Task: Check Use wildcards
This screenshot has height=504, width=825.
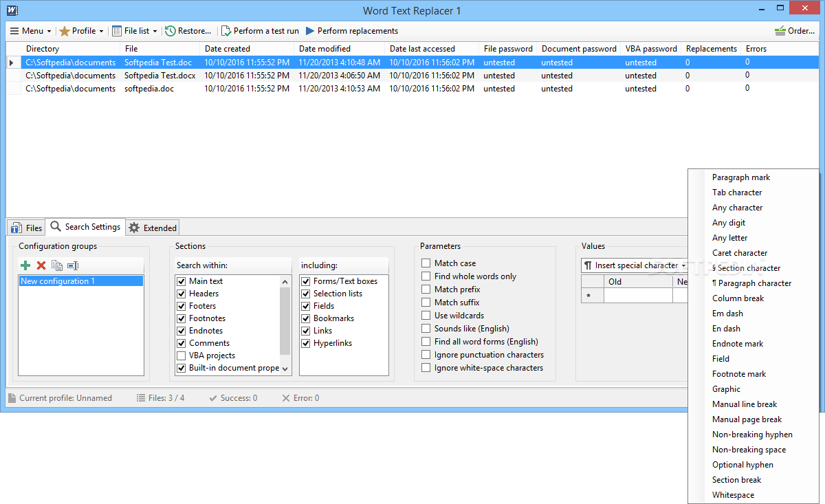Action: pos(426,316)
